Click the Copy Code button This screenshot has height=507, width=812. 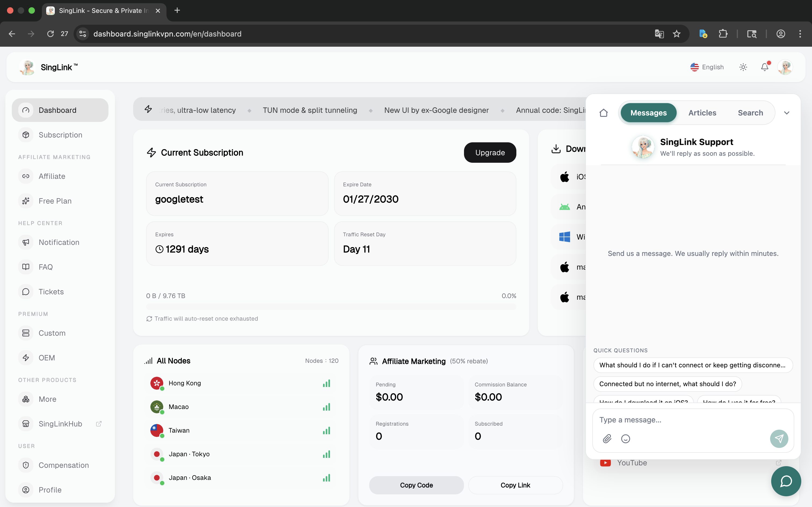coord(416,485)
